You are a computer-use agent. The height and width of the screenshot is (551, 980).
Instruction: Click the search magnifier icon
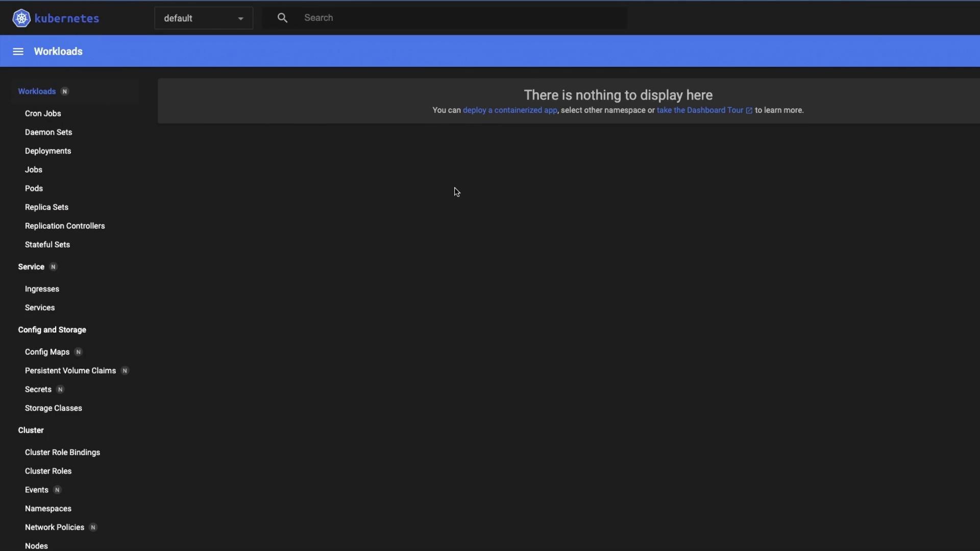click(282, 18)
